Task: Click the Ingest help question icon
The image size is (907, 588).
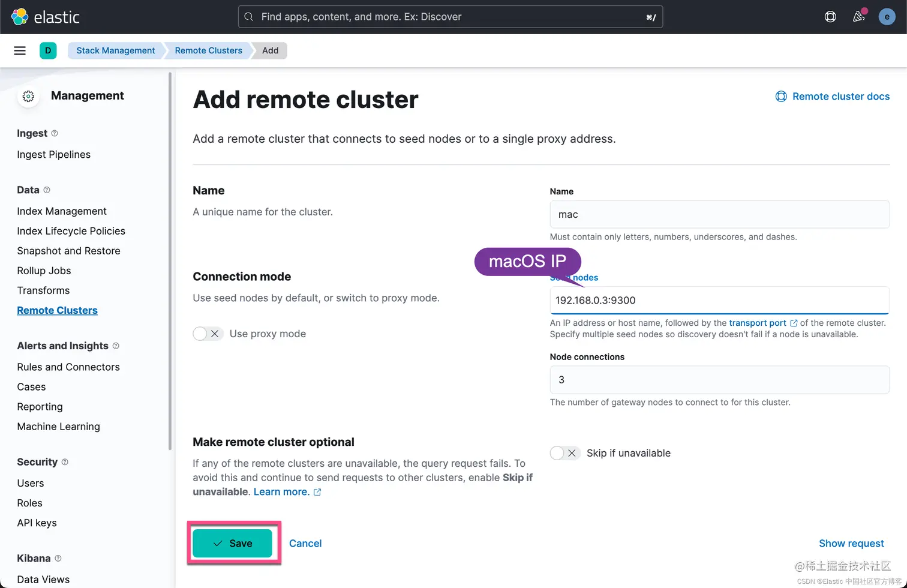Action: tap(55, 133)
